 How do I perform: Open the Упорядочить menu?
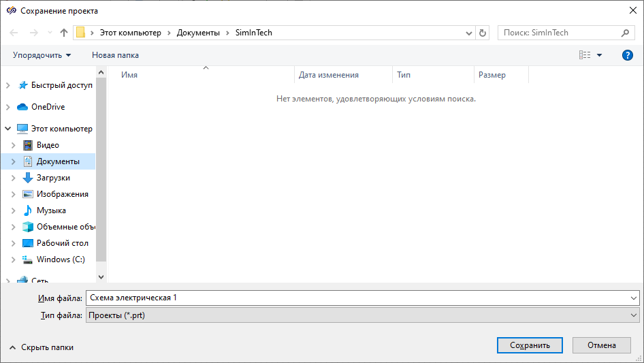(42, 55)
